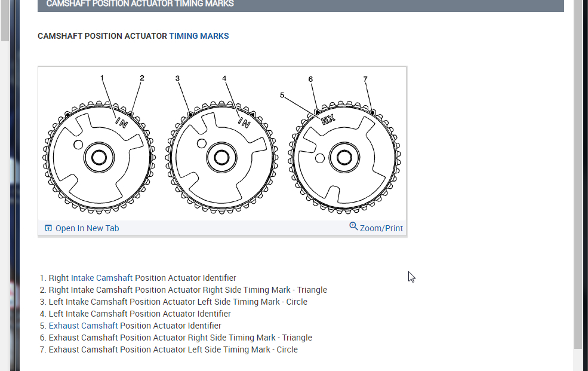The width and height of the screenshot is (588, 371).
Task: Click callout number 4 above the middle sprocket
Action: 224,78
